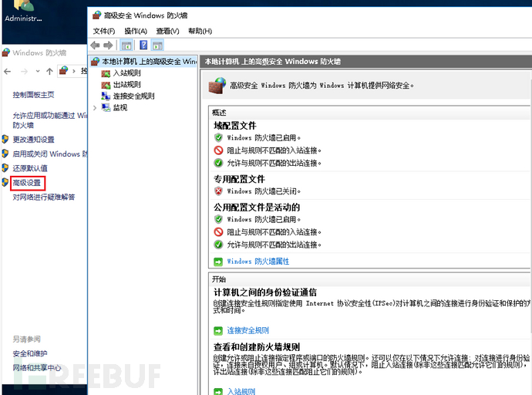Open the blue Help question-mark toolbar icon

tap(143, 46)
